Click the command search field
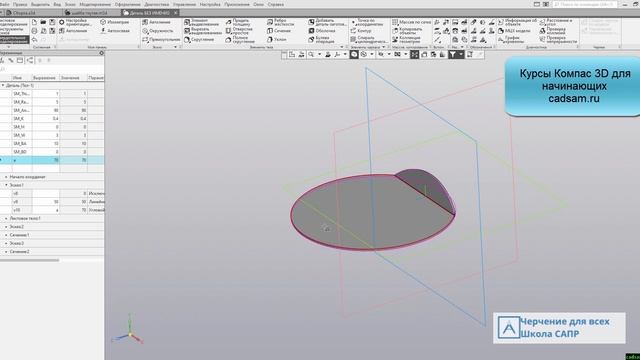The image size is (640, 360). (x=584, y=4)
